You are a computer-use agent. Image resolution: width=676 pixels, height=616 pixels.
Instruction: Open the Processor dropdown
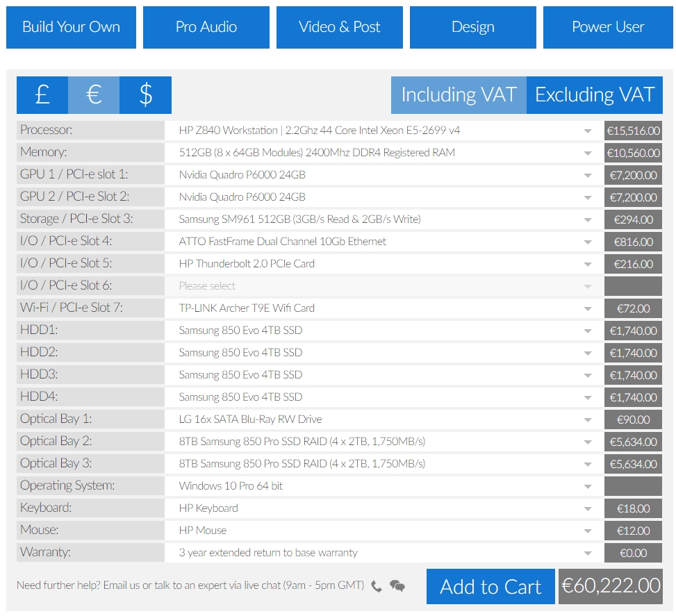click(x=384, y=131)
